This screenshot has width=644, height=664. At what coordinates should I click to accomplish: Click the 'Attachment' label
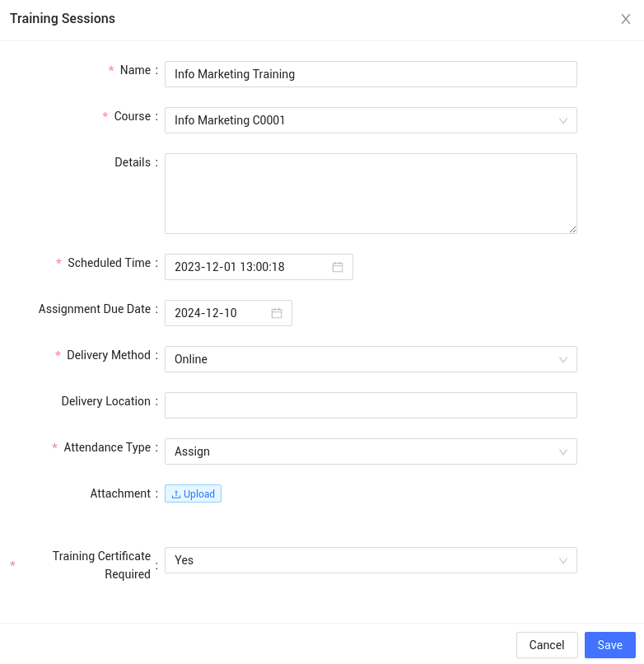click(x=120, y=493)
